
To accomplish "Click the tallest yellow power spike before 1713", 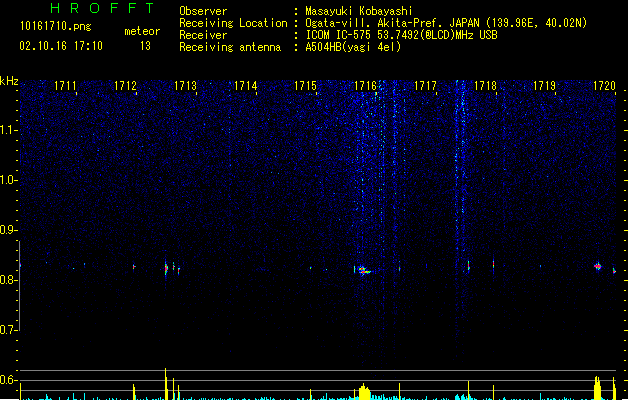I will coord(166,384).
